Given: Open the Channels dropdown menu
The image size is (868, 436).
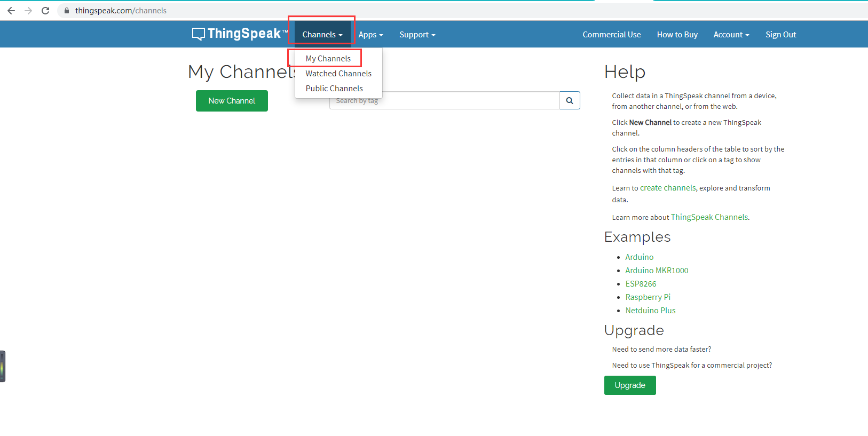Looking at the screenshot, I should click(322, 35).
